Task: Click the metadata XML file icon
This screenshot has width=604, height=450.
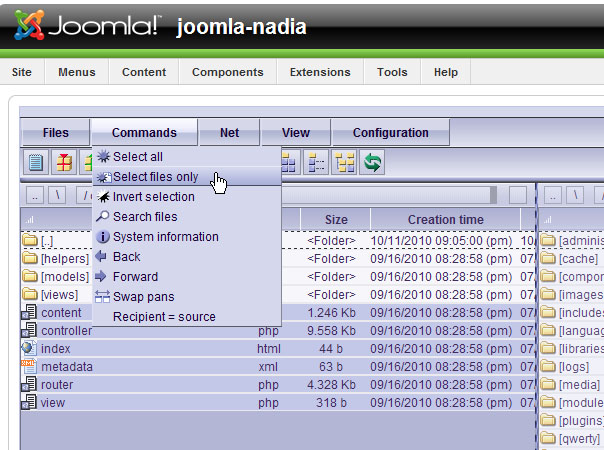Action: coord(29,366)
